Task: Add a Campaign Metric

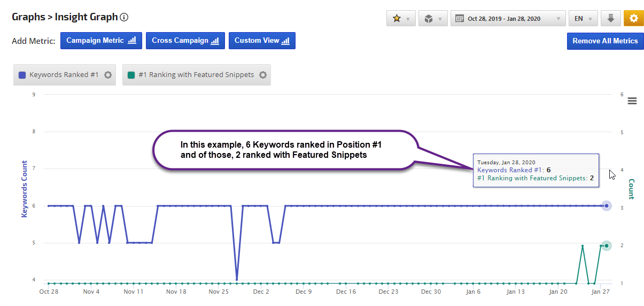Action: coord(101,41)
